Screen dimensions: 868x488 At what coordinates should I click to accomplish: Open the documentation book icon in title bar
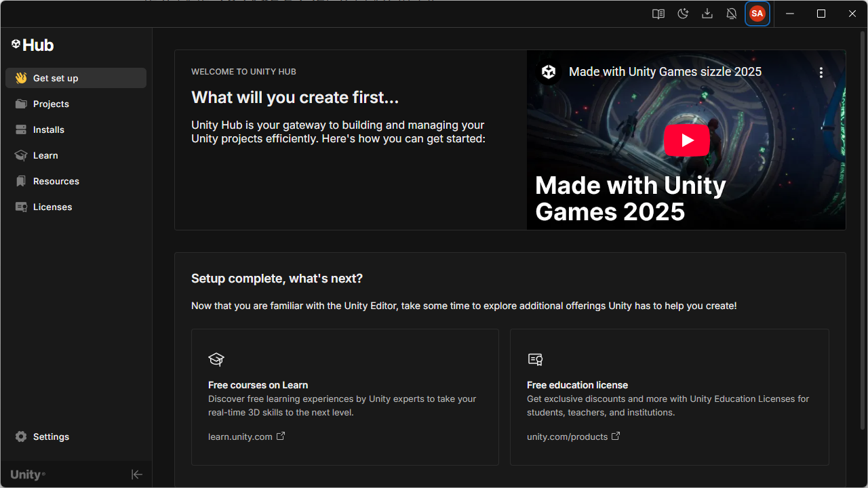(x=658, y=14)
